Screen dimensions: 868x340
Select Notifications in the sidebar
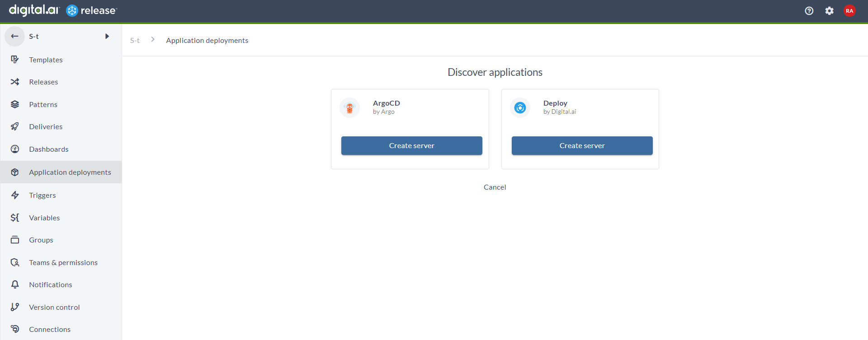(51, 284)
